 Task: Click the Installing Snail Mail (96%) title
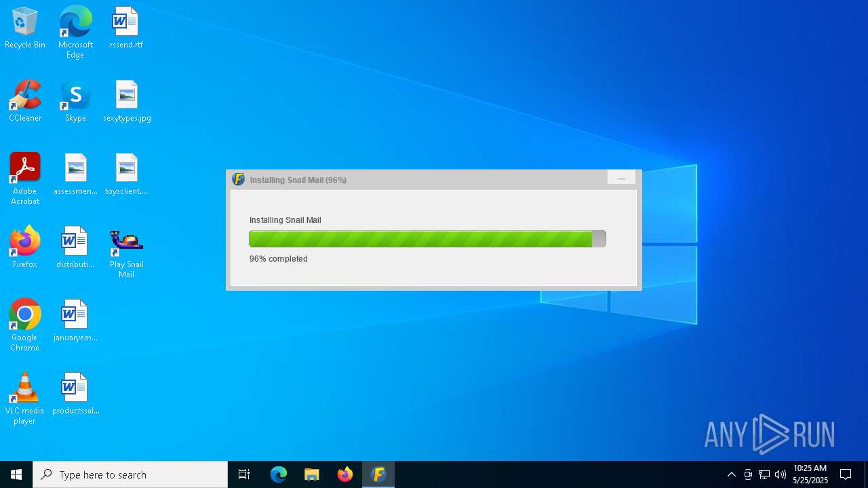point(298,180)
